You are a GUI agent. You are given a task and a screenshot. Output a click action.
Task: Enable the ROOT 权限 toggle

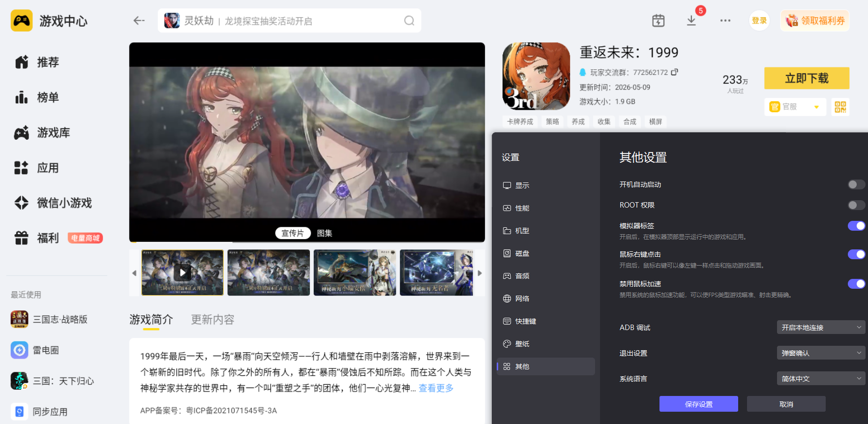point(856,205)
